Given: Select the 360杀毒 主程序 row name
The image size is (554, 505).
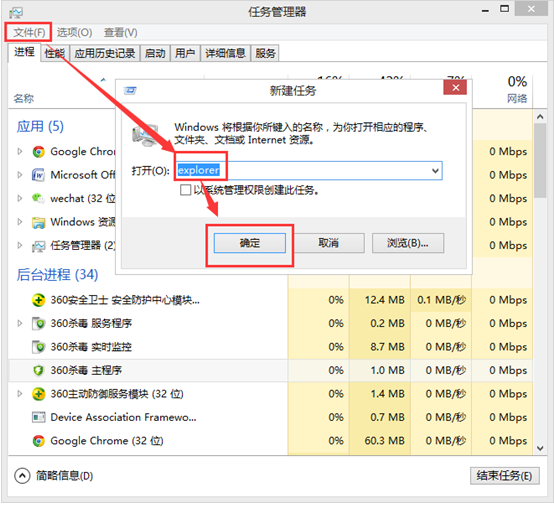Looking at the screenshot, I should click(x=86, y=370).
